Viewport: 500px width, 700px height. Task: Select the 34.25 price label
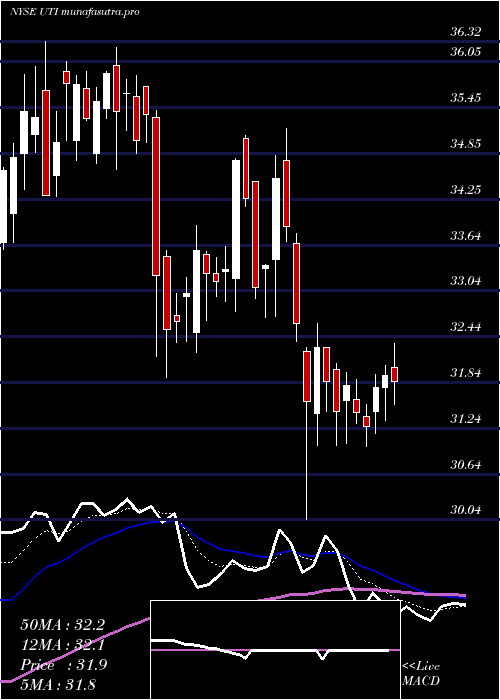466,190
